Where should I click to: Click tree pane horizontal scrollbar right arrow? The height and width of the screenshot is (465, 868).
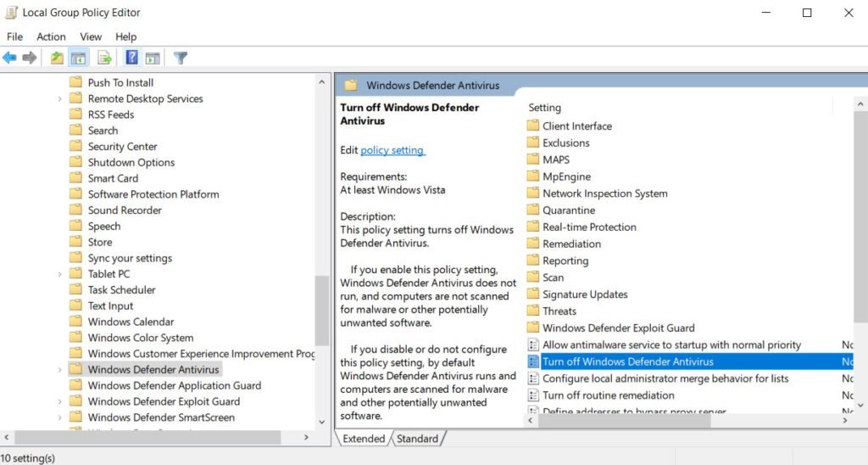coord(306,437)
